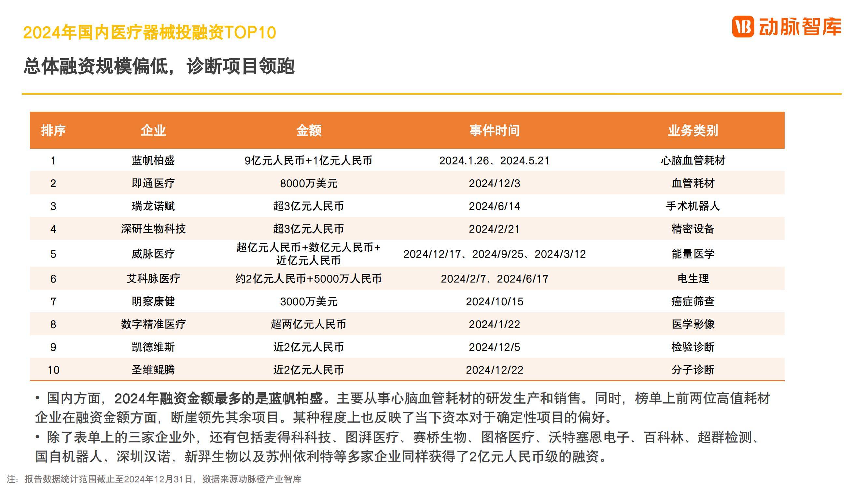Select amount cell 3000万美元

(309, 301)
